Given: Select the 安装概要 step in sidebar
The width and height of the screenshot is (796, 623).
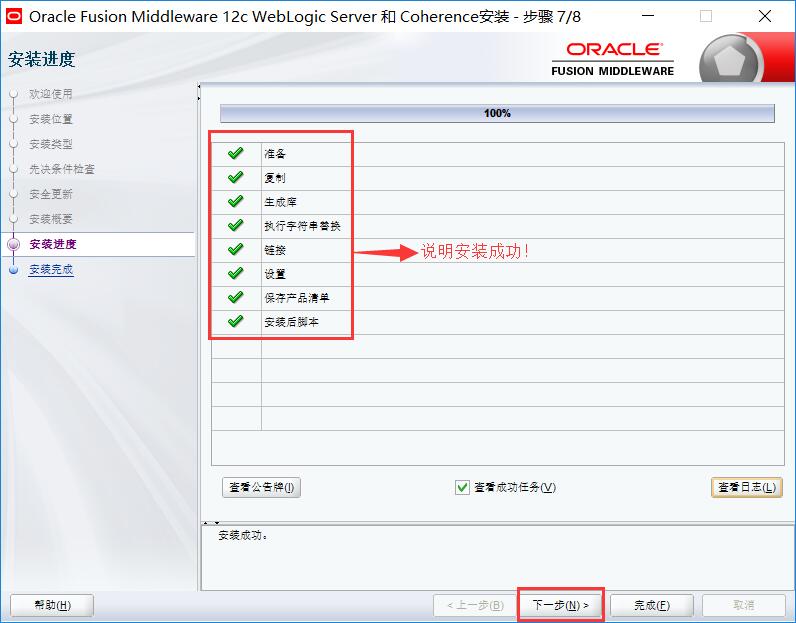Looking at the screenshot, I should 51,219.
